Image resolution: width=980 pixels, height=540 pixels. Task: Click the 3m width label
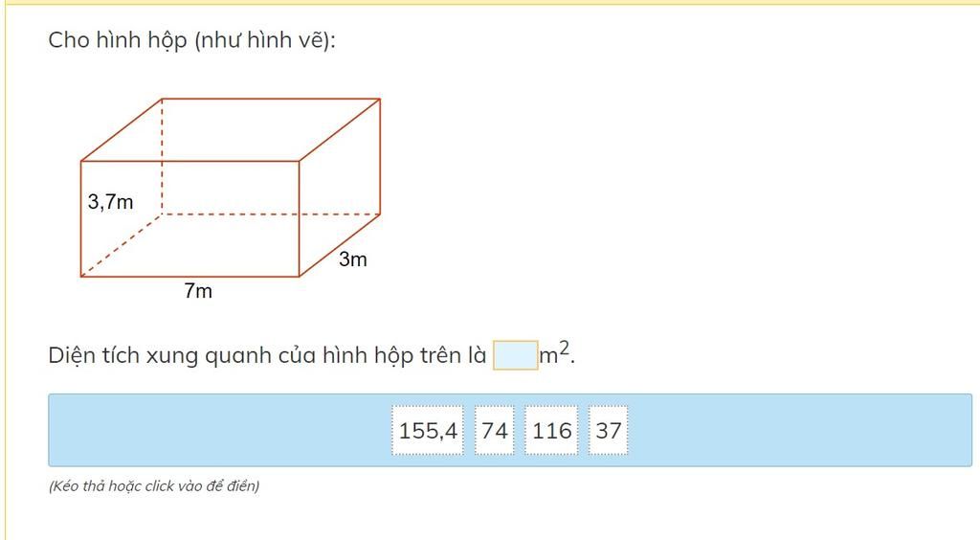tap(353, 259)
